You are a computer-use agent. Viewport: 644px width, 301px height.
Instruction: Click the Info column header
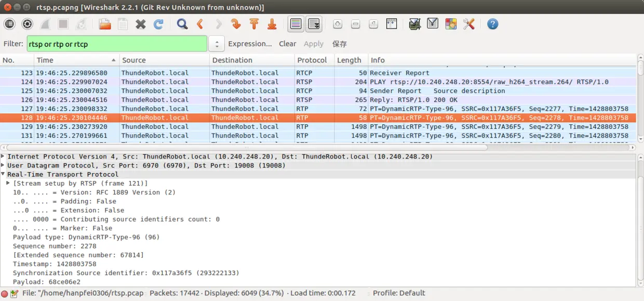pos(502,60)
